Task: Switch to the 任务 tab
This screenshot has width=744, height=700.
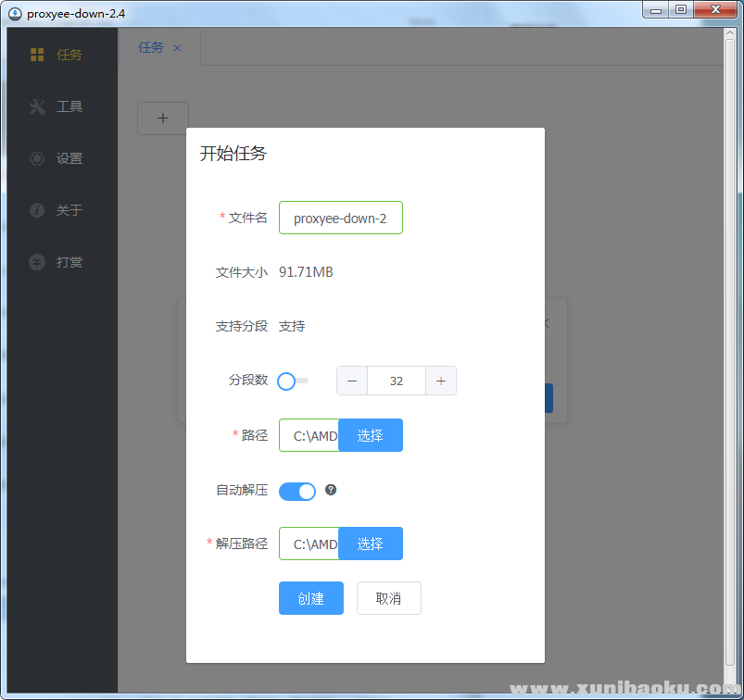Action: (x=151, y=47)
